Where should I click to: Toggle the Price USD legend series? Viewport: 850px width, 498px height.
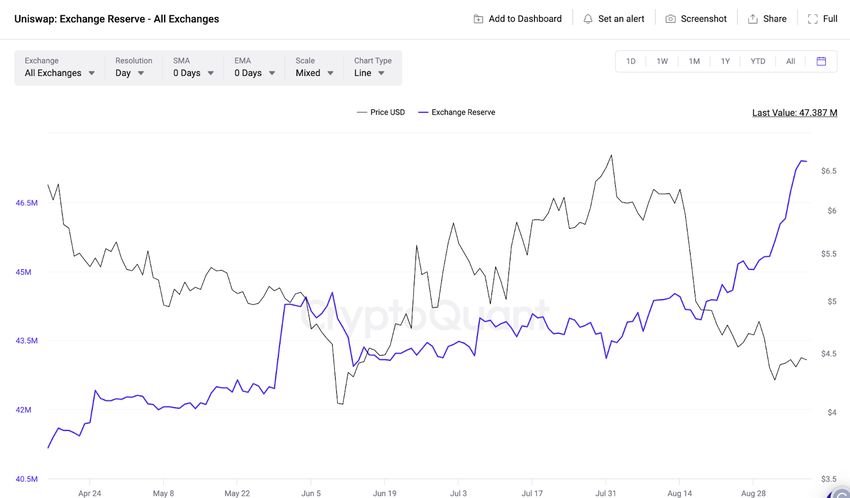click(x=381, y=112)
